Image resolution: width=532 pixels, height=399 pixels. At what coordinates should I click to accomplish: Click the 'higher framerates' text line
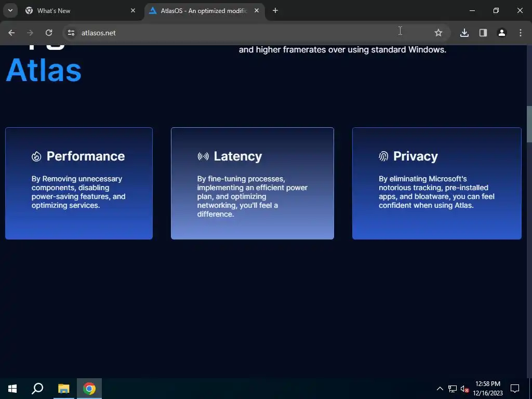coord(342,50)
